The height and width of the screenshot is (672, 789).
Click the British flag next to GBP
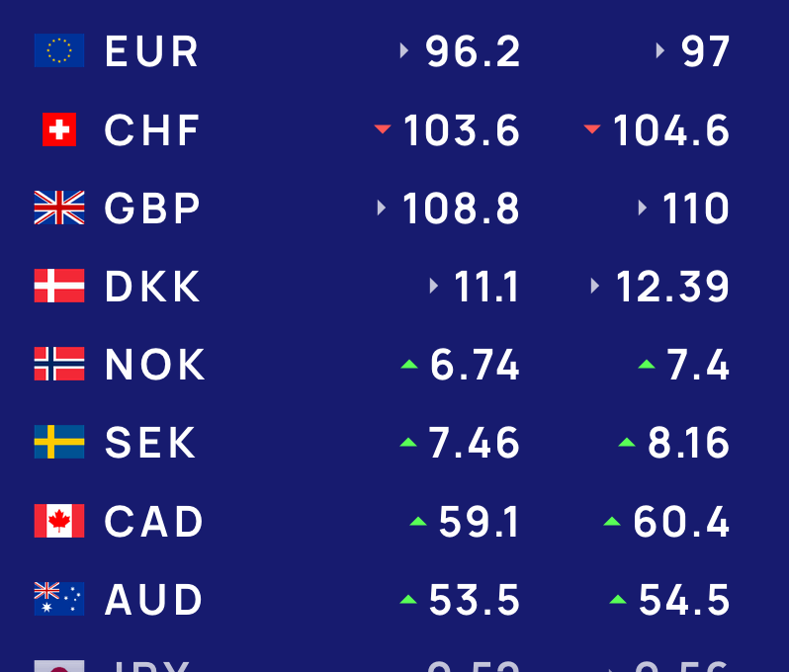[59, 208]
